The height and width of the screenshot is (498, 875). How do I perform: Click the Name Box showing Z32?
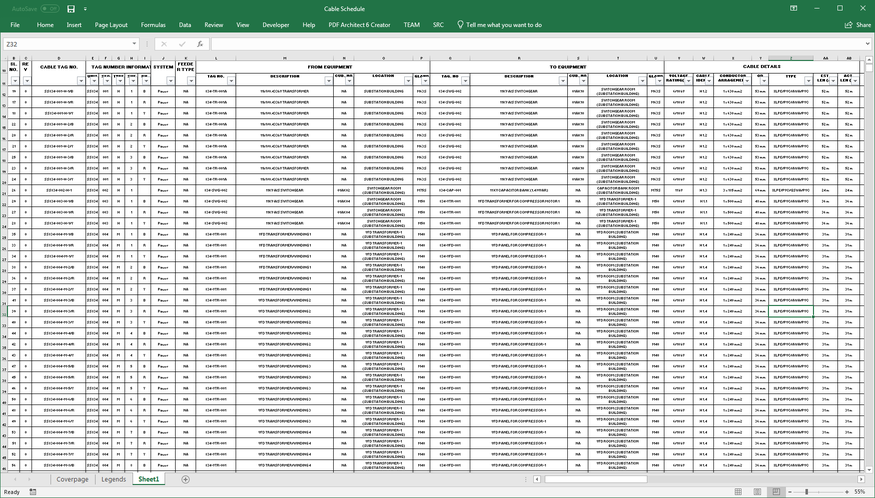pos(67,44)
